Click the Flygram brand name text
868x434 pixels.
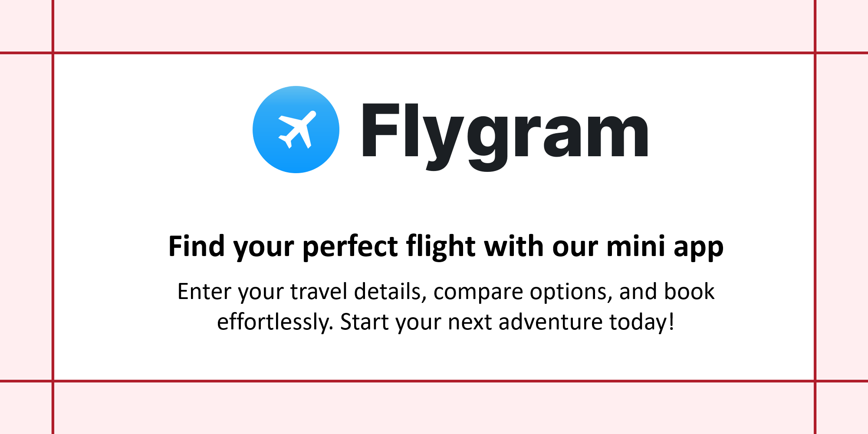[x=505, y=135]
